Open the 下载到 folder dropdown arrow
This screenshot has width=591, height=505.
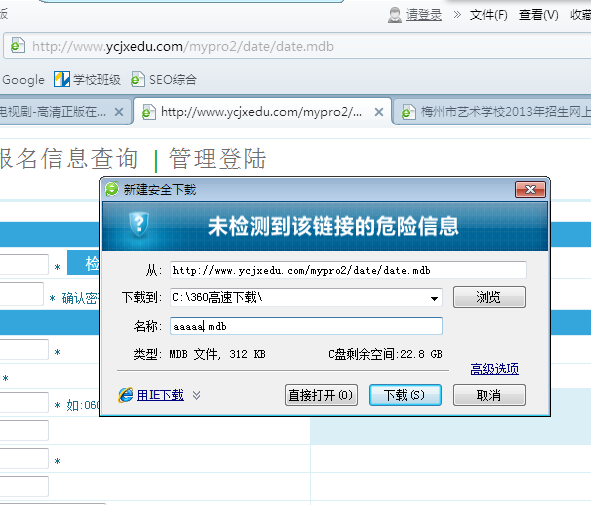coord(434,298)
